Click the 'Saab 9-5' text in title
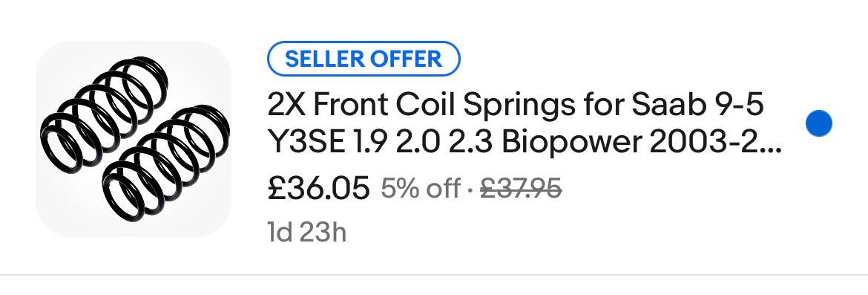The width and height of the screenshot is (868, 295). click(697, 105)
